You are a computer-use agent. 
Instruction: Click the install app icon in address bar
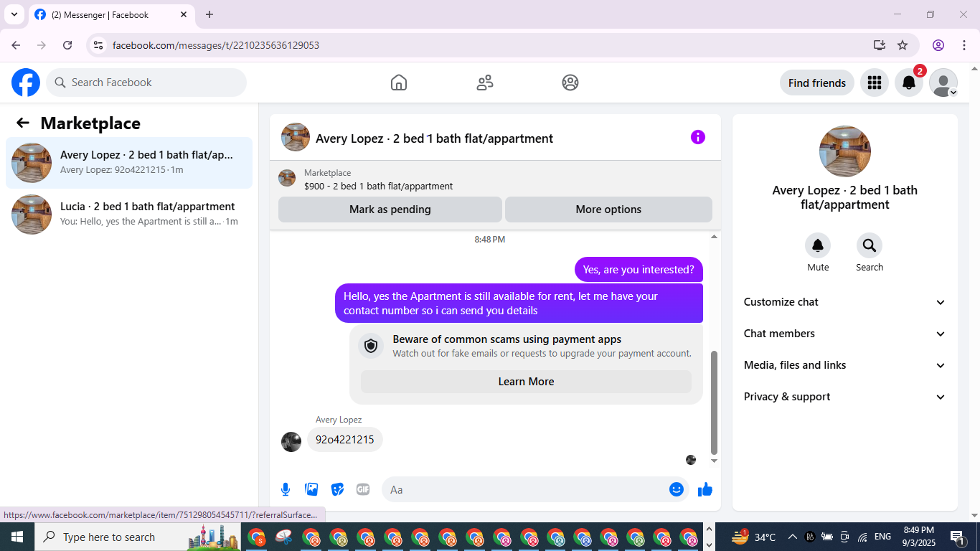[880, 45]
